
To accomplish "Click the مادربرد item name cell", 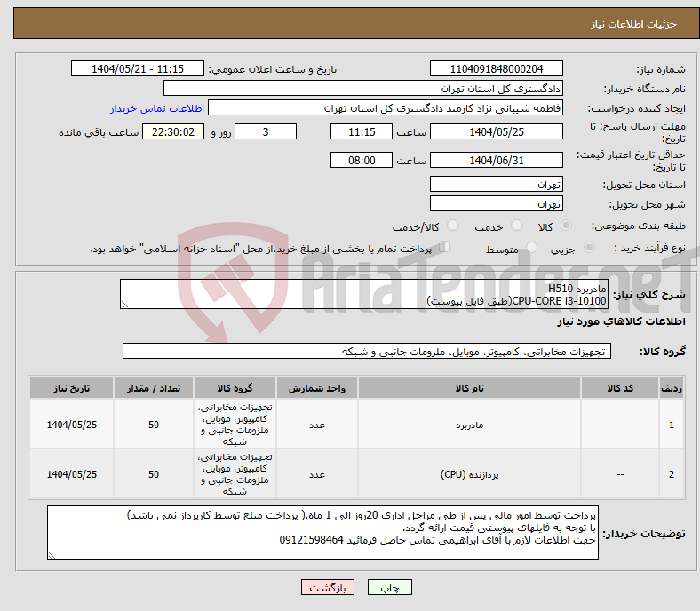I will pos(469,424).
